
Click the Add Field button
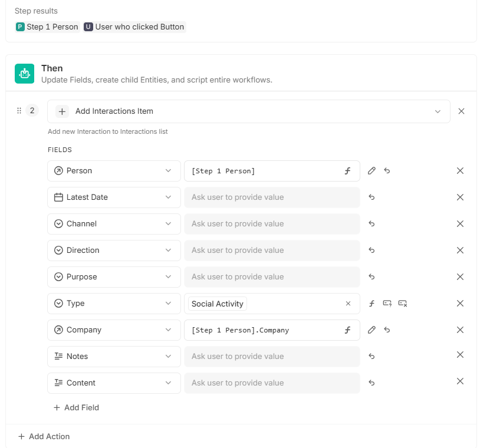[x=76, y=407]
